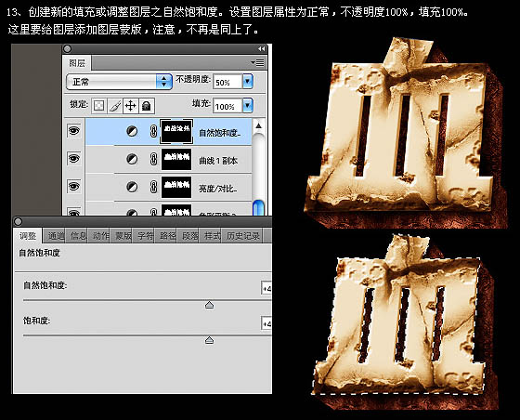Select layer name 亮度/对比
Screen dimensions: 520x420
217,189
